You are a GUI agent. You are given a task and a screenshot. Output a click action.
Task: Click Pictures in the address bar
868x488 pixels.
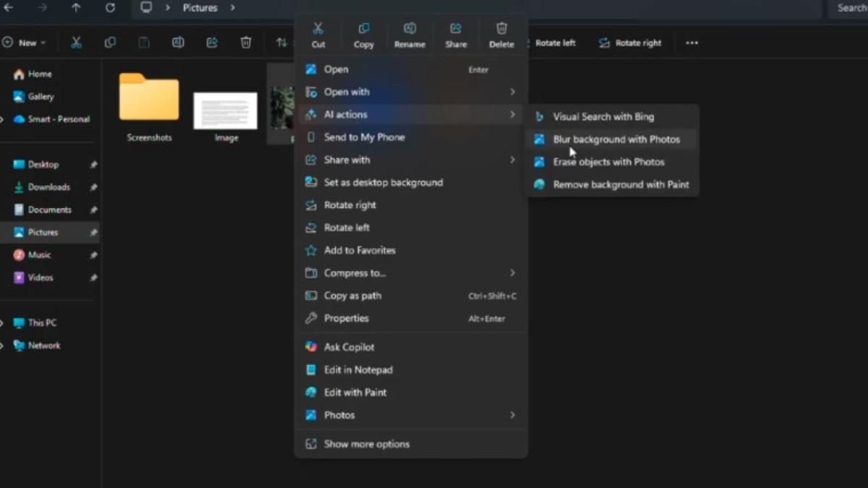(x=200, y=8)
